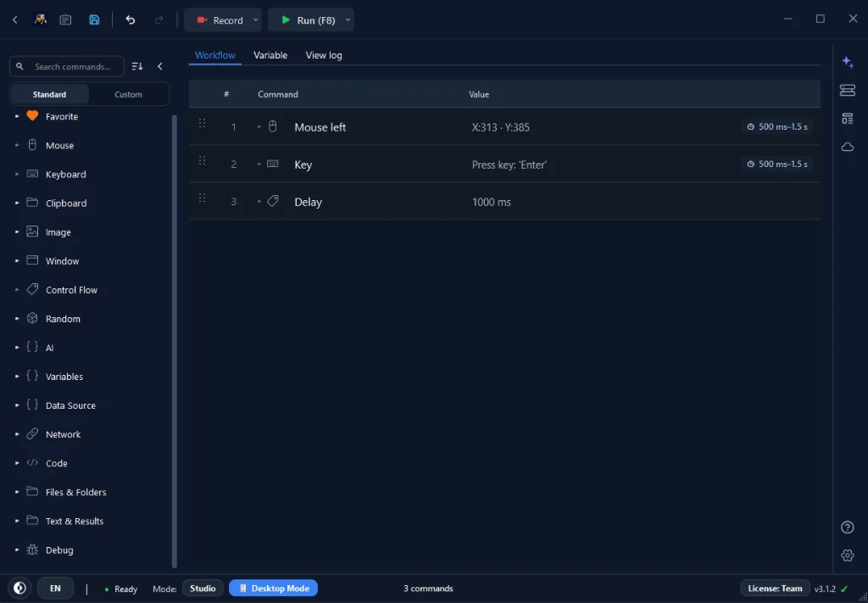Image resolution: width=868 pixels, height=603 pixels.
Task: Expand the Favorite category arrow
Action: (17, 116)
